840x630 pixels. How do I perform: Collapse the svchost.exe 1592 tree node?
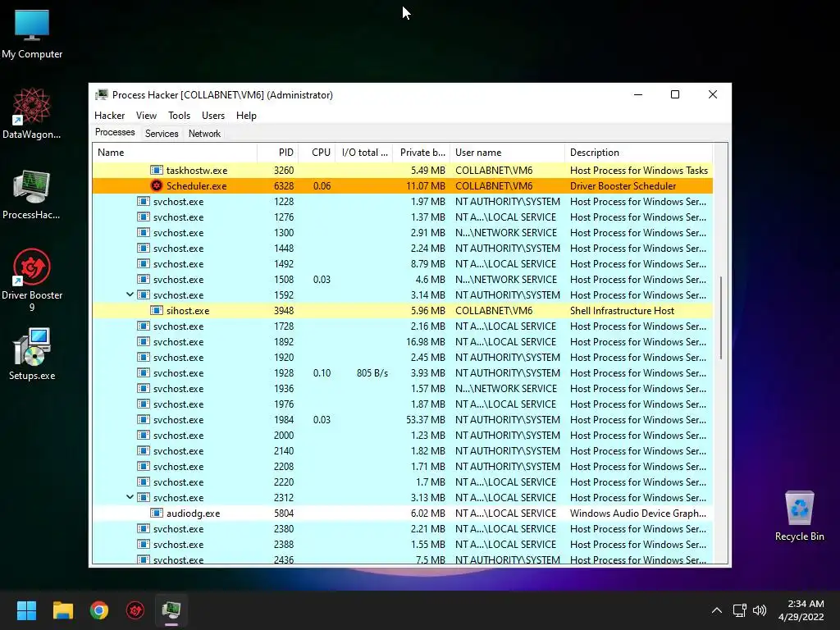click(130, 294)
